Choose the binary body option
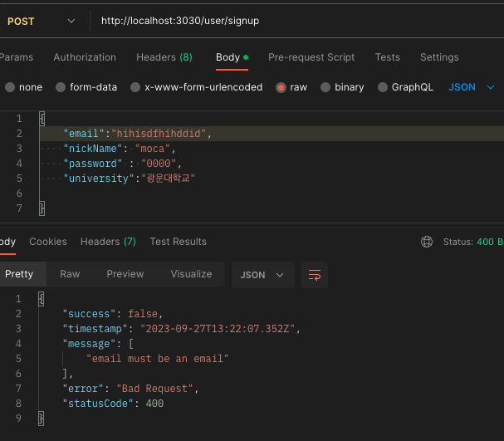Screen dimensions: 504x441 pyautogui.click(x=342, y=87)
